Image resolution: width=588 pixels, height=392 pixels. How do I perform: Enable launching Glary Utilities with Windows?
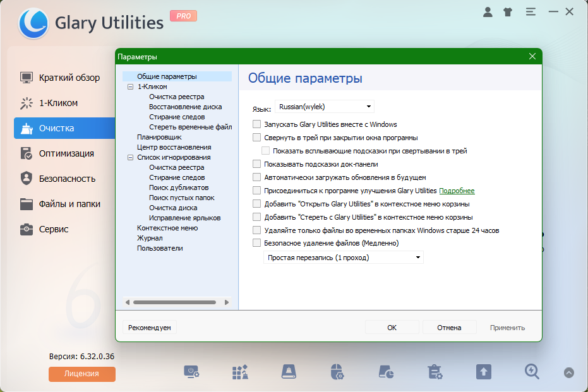coord(256,124)
